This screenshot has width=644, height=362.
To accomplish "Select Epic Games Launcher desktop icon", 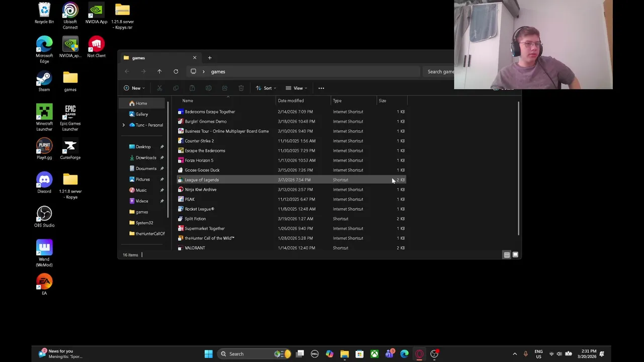I will [x=70, y=118].
